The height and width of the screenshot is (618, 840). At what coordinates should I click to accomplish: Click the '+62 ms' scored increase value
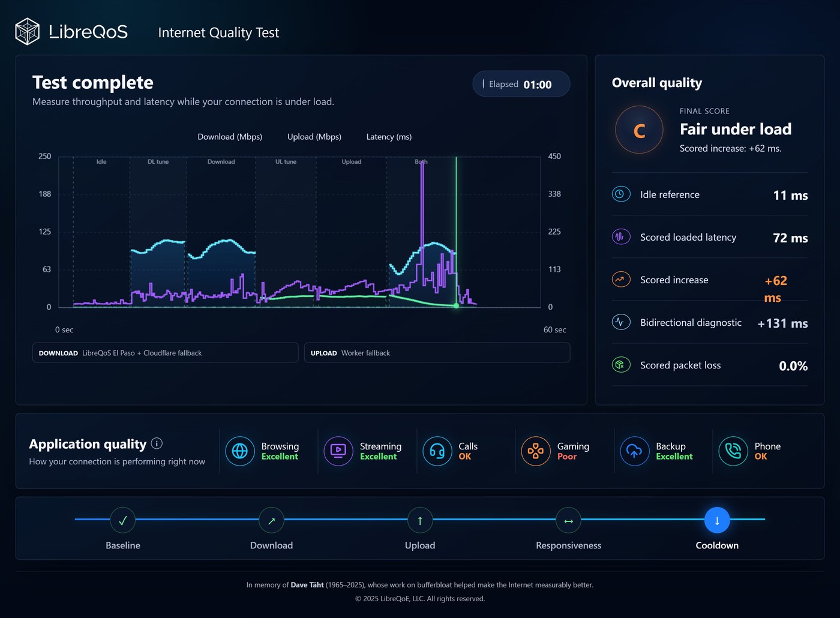(x=775, y=289)
